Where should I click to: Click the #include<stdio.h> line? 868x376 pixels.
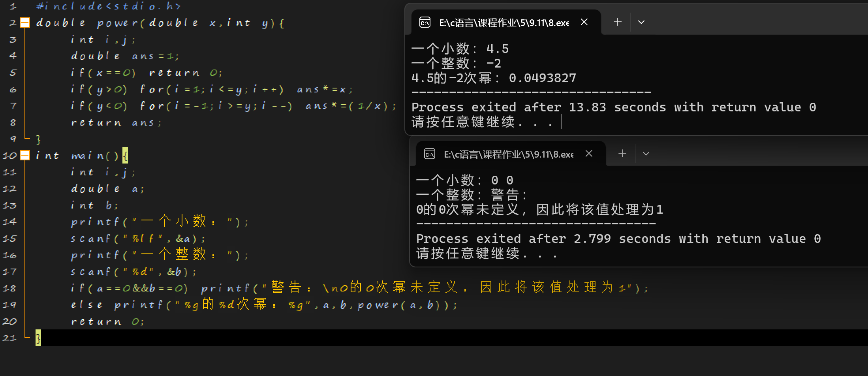(109, 6)
